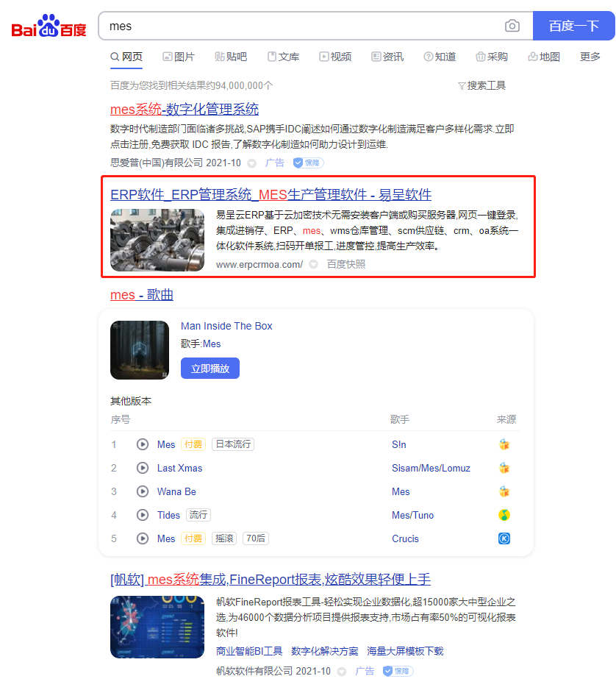Open ERP软件_ERP管理系统 易呈软件 result title
616x690 pixels.
pyautogui.click(x=271, y=194)
